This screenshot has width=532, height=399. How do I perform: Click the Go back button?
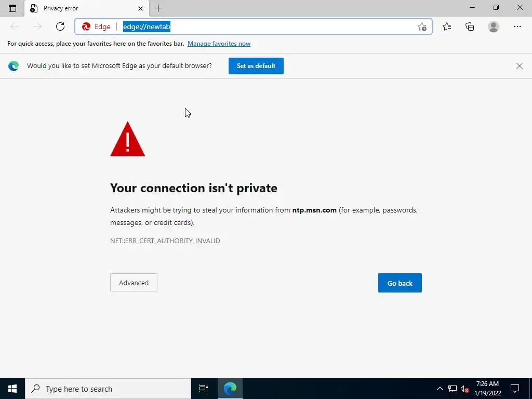coord(400,283)
